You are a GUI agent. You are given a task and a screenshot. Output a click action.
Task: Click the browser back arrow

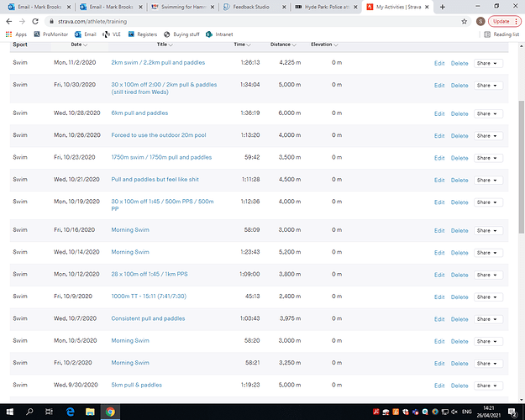pos(9,22)
